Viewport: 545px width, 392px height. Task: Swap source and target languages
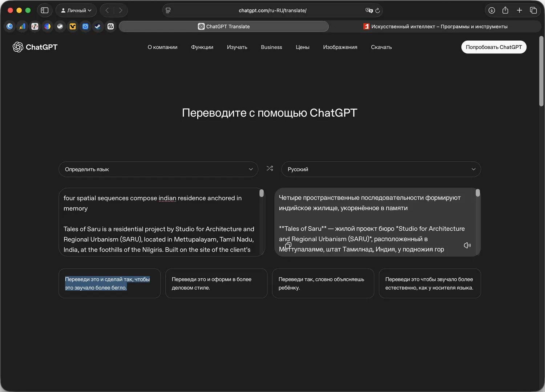point(270,169)
